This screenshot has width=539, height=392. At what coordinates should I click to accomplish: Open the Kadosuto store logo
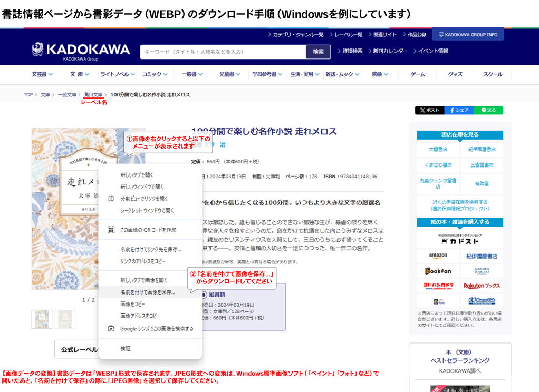[x=459, y=239]
